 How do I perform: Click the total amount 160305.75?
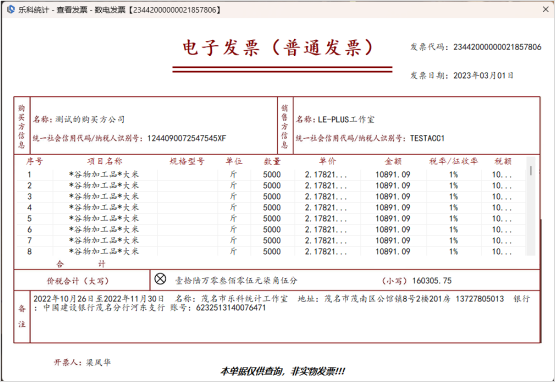pyautogui.click(x=432, y=281)
